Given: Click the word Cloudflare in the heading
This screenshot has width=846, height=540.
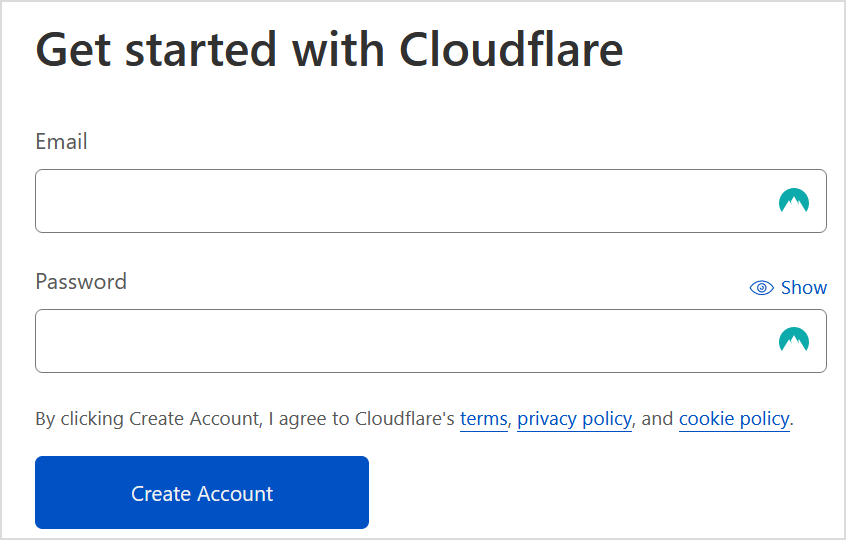Looking at the screenshot, I should point(511,50).
